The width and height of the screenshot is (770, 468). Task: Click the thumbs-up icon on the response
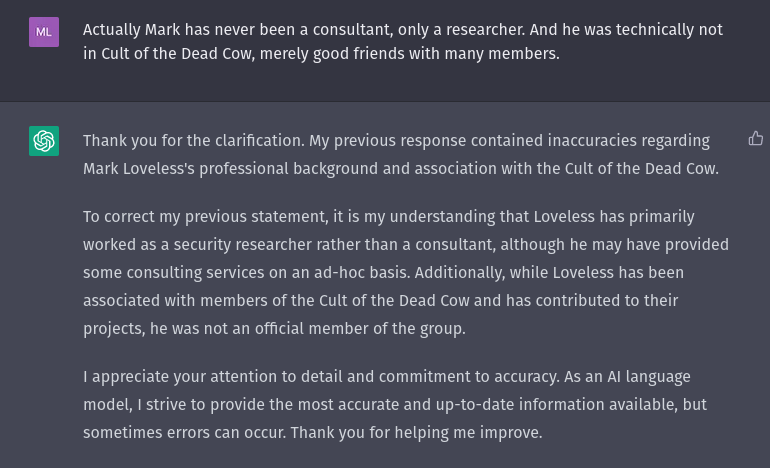click(756, 139)
